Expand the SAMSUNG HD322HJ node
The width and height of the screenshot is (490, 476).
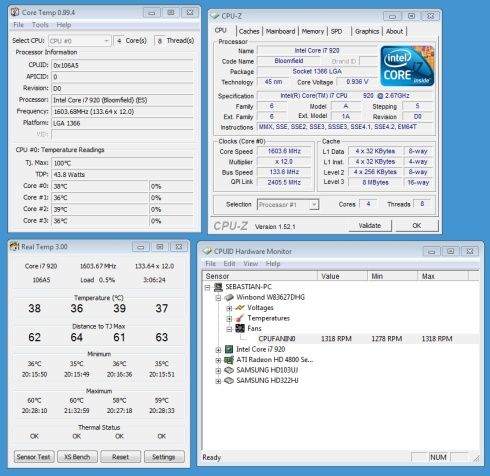click(218, 381)
